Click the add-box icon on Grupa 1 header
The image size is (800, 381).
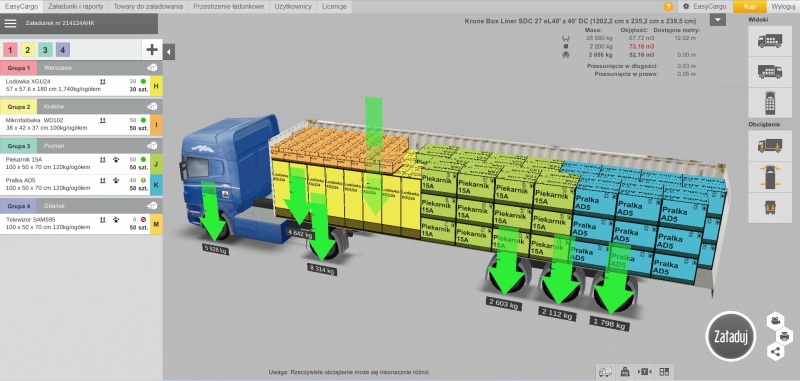152,68
